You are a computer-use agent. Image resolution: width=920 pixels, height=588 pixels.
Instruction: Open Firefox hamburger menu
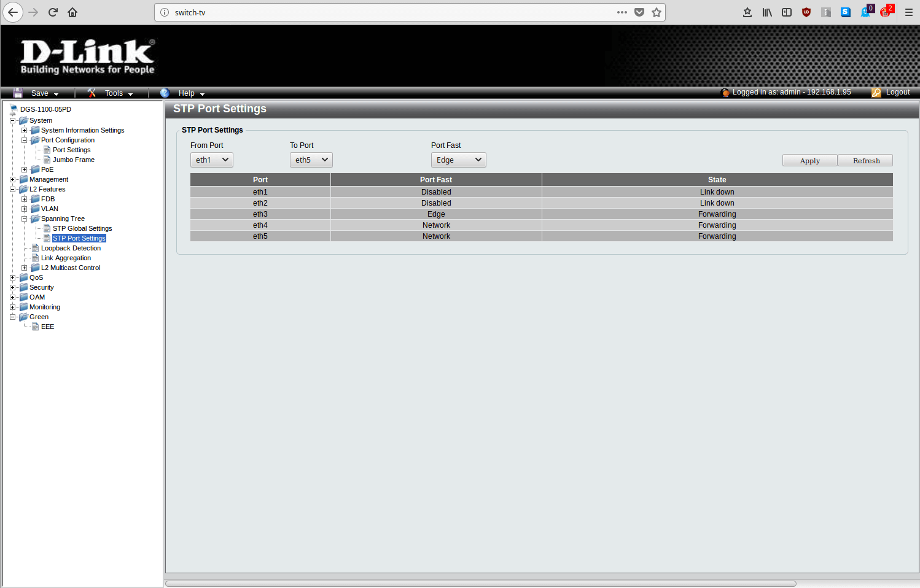click(x=909, y=12)
